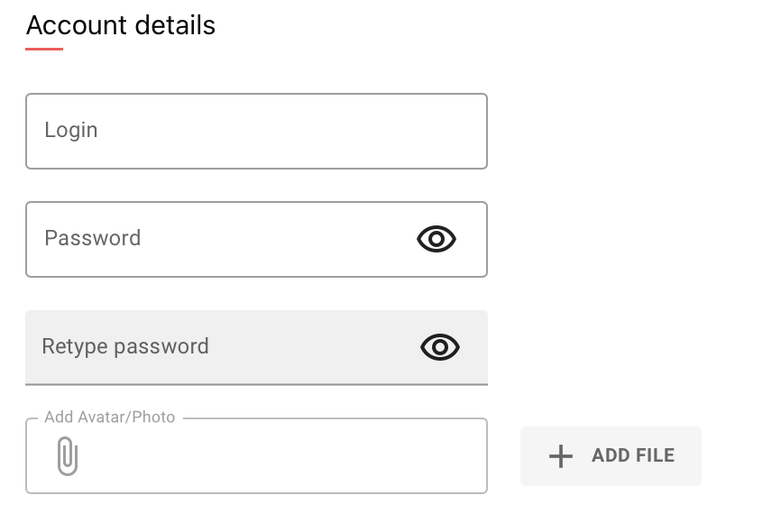The height and width of the screenshot is (532, 772).
Task: Click empty area right of Login text
Action: coord(289,131)
